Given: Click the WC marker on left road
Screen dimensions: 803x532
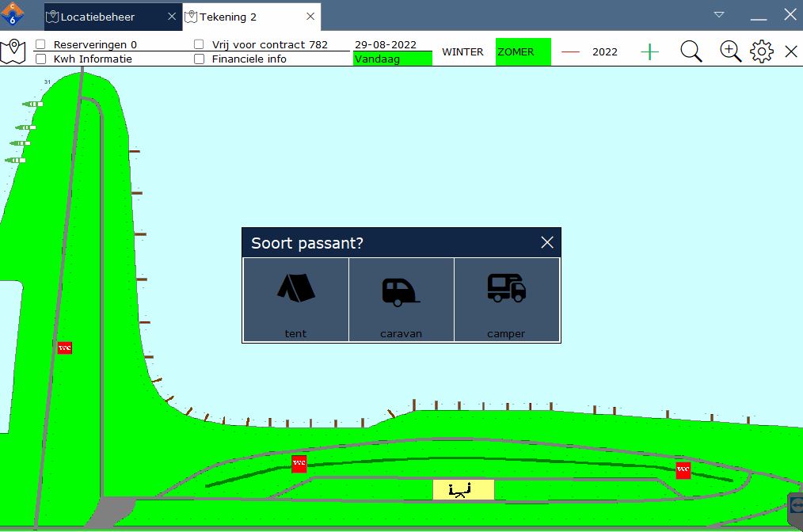Looking at the screenshot, I should coord(65,348).
